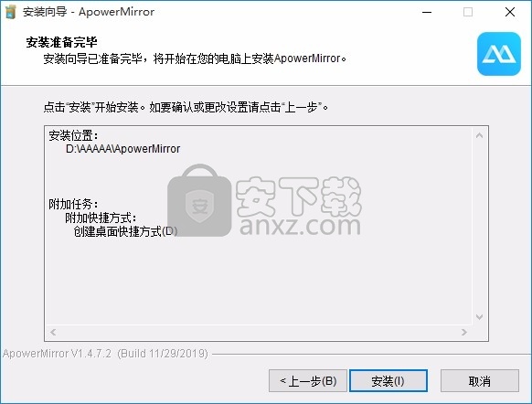Click the Install (安装) button
The height and width of the screenshot is (404, 532).
(388, 381)
